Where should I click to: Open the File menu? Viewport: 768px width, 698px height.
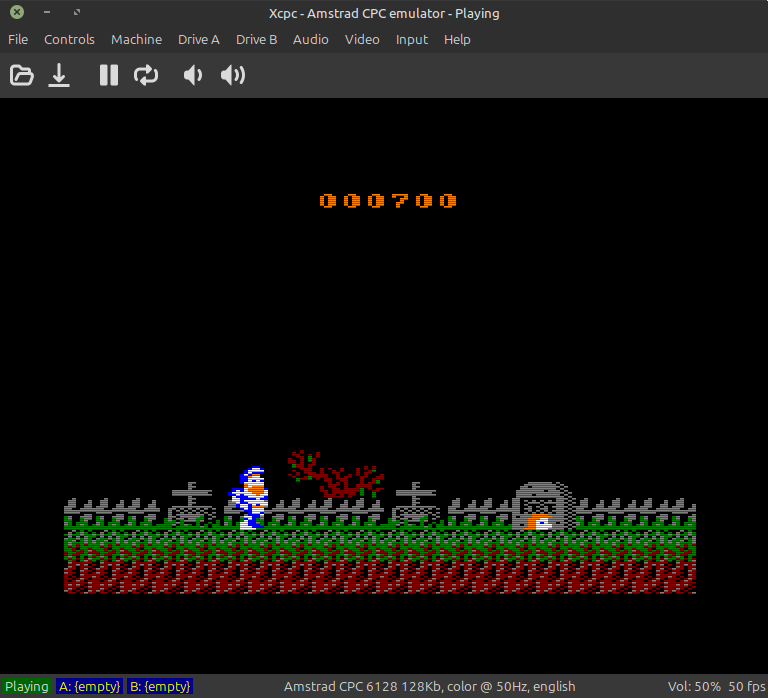[18, 40]
